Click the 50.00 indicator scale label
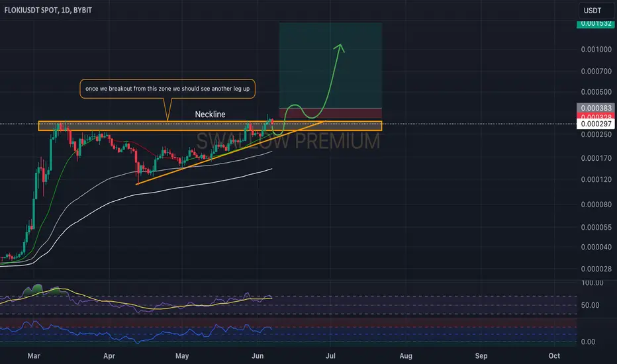Screen dimensions: 617x364 (x=591, y=305)
